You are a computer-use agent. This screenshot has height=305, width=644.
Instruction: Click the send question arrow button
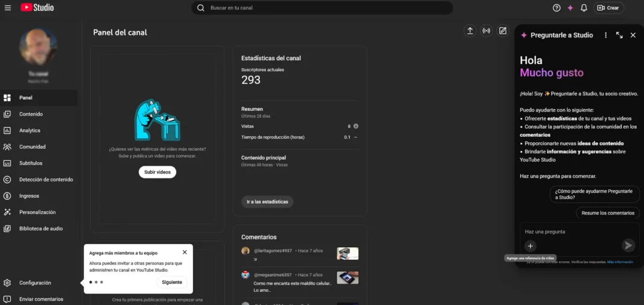click(x=628, y=245)
